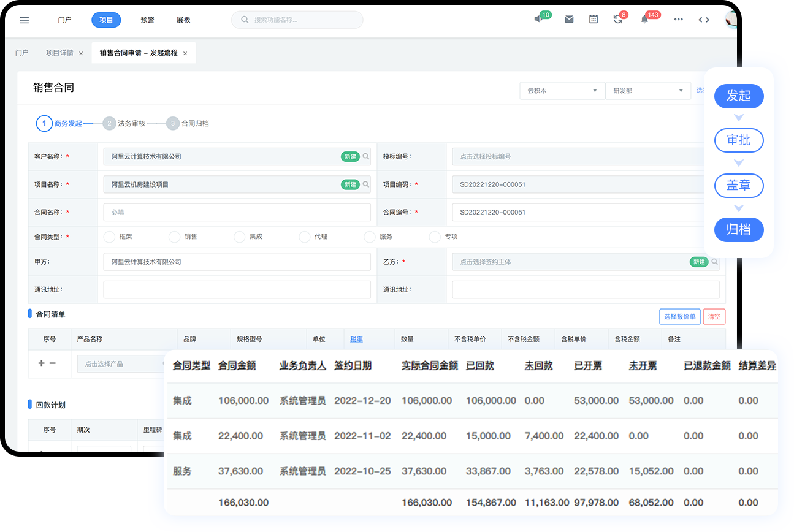The width and height of the screenshot is (794, 532).
Task: Open the 投标编号 selection field
Action: pos(576,156)
